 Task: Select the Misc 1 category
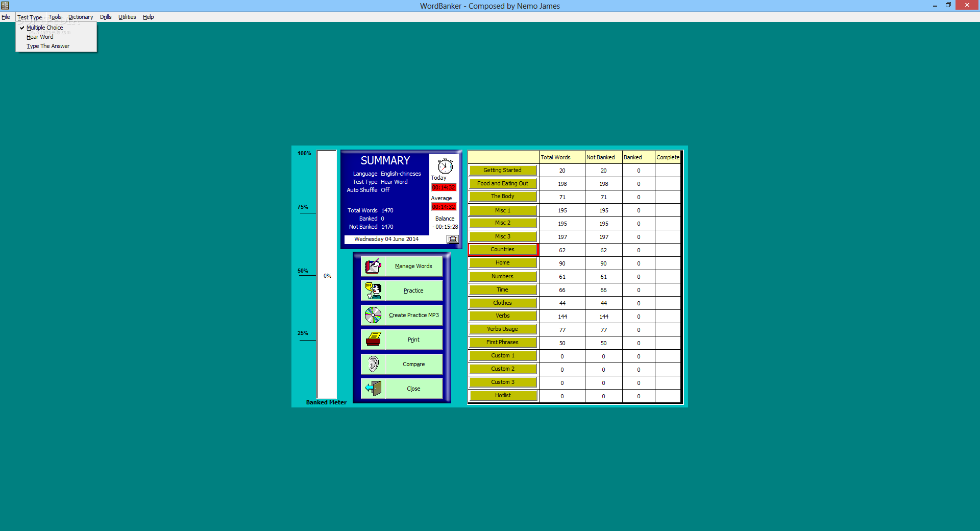pos(503,210)
